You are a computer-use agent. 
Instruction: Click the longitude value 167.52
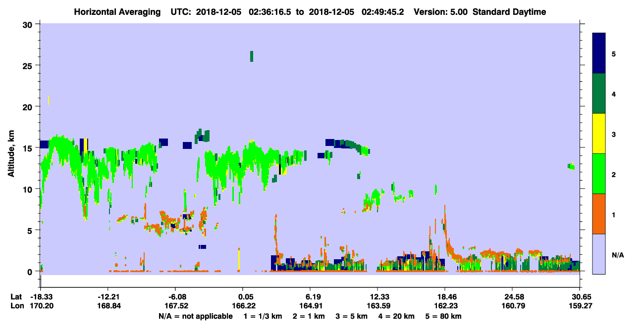[175, 306]
